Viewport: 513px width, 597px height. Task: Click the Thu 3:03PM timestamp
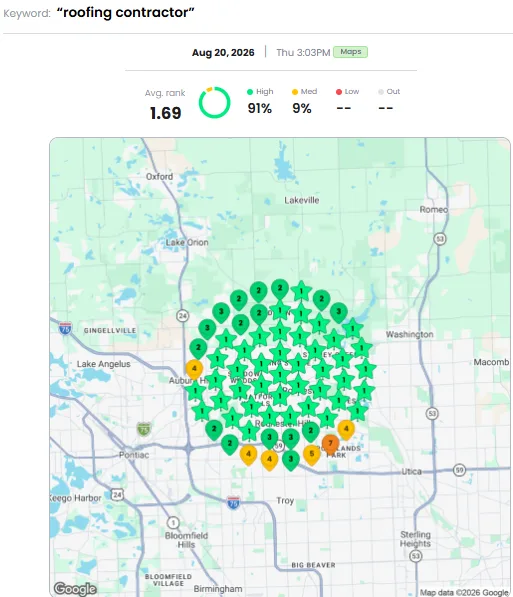coord(303,53)
